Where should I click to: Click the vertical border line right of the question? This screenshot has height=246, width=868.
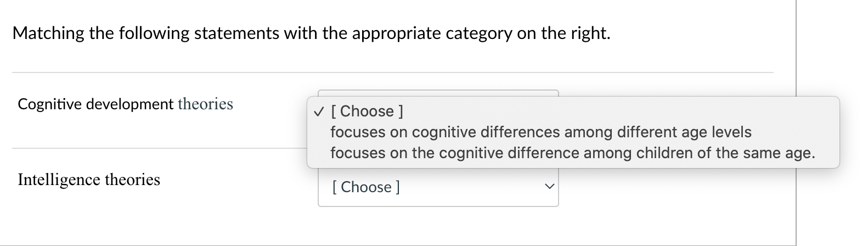click(796, 55)
